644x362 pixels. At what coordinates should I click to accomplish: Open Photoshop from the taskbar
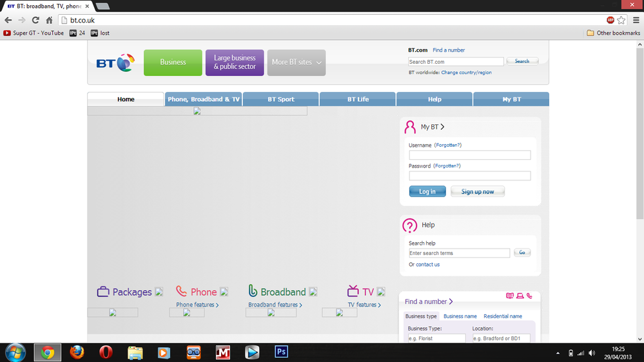pyautogui.click(x=281, y=352)
